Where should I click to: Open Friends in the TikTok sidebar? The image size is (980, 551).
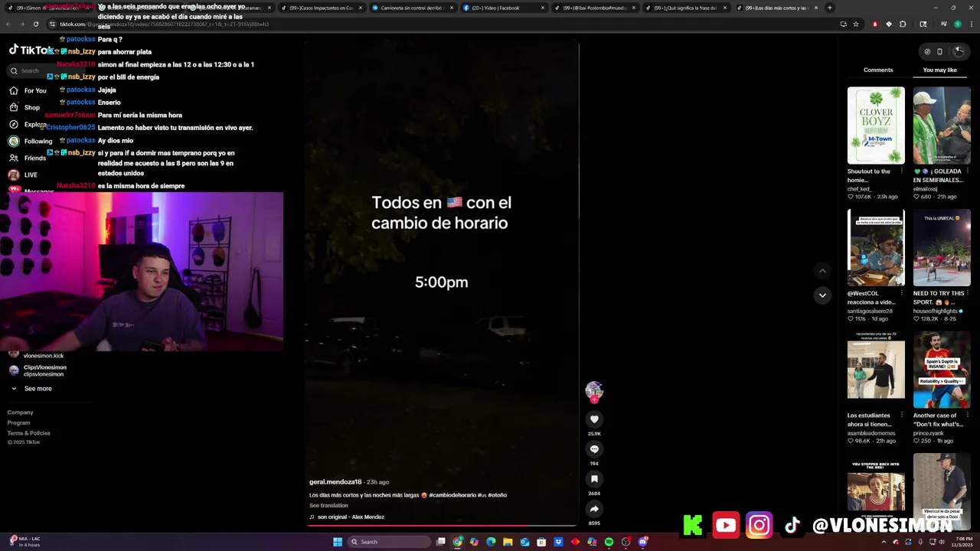point(28,158)
